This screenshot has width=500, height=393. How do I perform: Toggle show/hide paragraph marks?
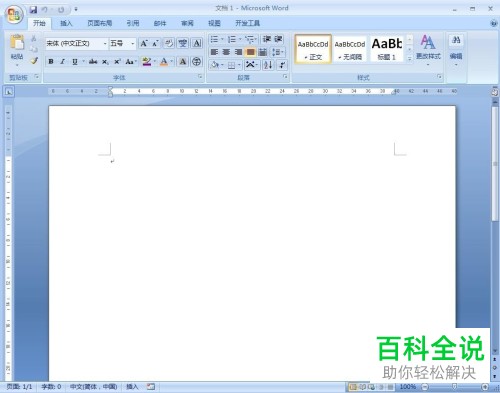coord(282,65)
